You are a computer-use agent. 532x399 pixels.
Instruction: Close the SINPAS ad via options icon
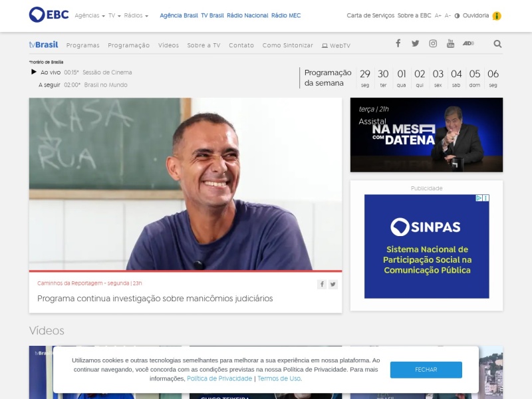486,198
